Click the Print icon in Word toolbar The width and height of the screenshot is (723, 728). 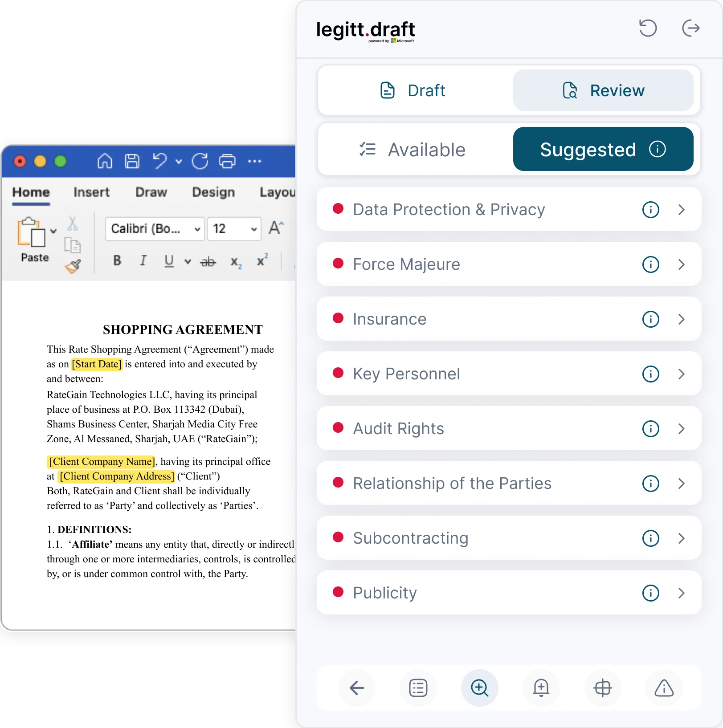point(227,161)
